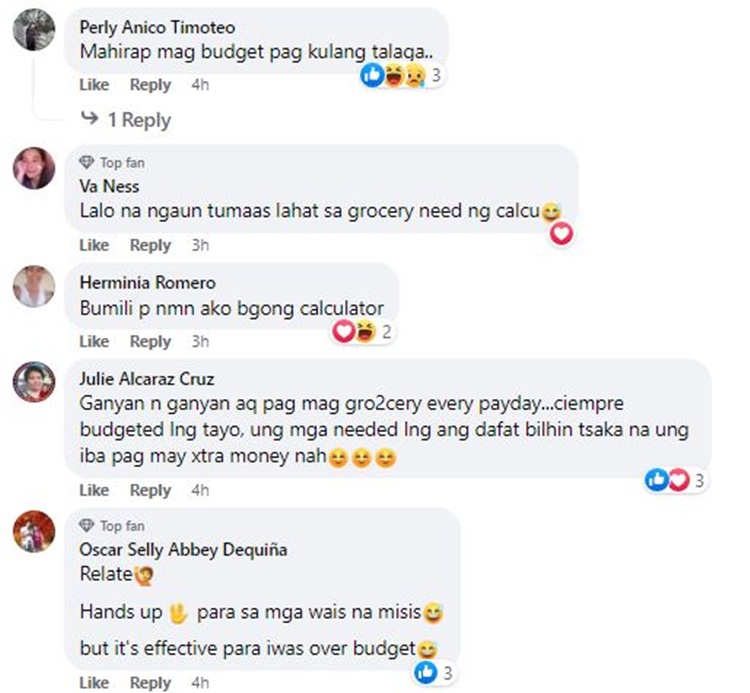
Task: Click reply arrow icon beside 1 Reply
Action: tap(89, 118)
